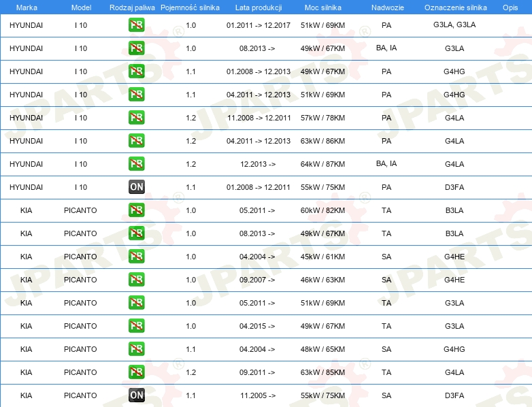532x407 pixels.
Task: Click the Rodzaj paliwa column header
Action: click(x=132, y=7)
